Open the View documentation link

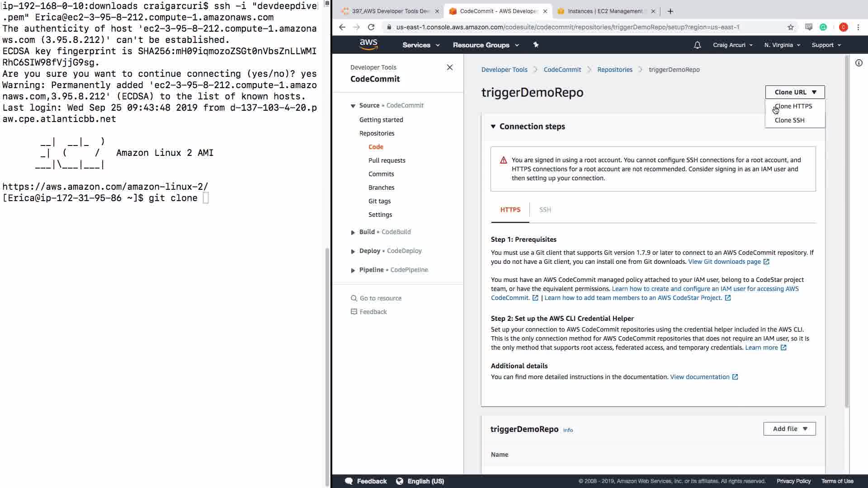(x=699, y=377)
